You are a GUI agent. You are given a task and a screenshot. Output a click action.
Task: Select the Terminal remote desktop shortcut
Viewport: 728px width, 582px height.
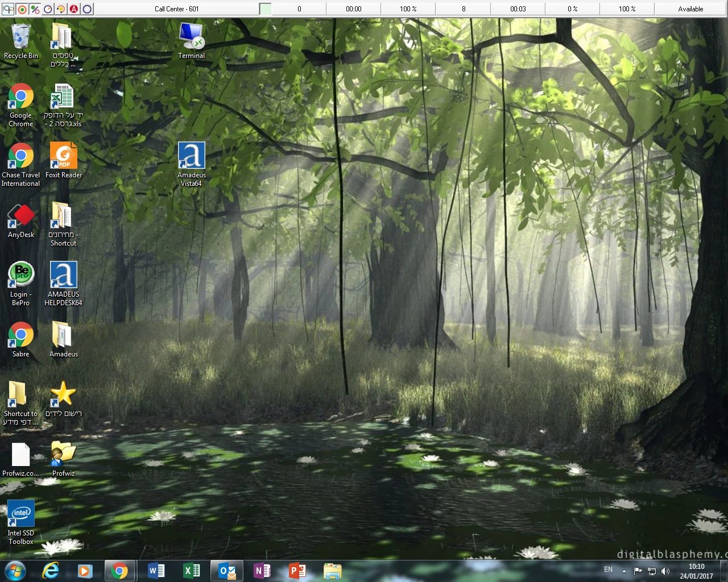coord(192,37)
